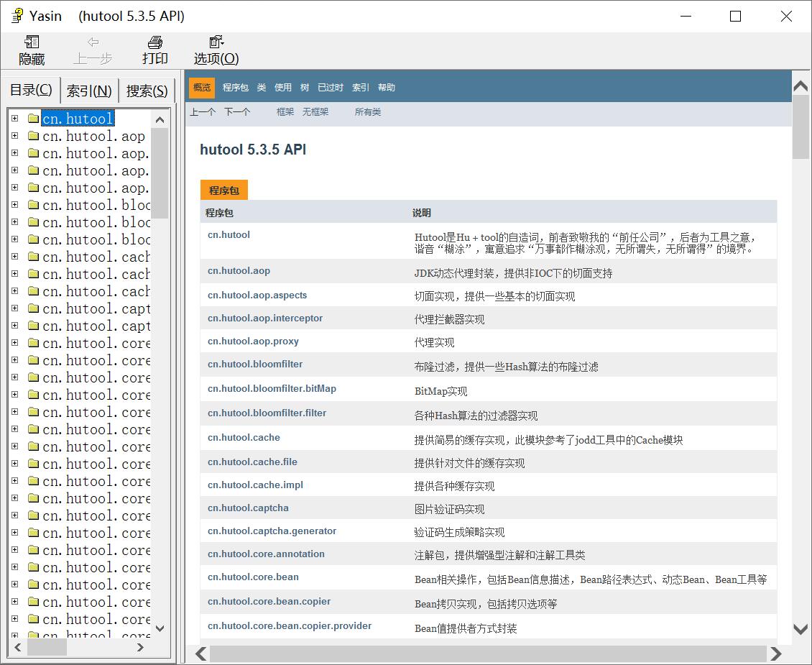Viewport: 812px width, 665px height.
Task: Expand the first cn.hutool.capt tree node
Action: click(14, 308)
